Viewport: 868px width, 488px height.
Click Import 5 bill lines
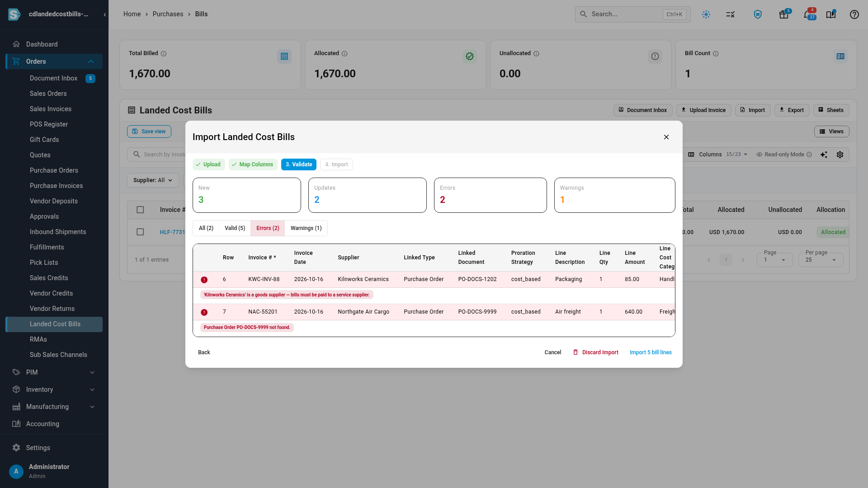[x=650, y=352]
